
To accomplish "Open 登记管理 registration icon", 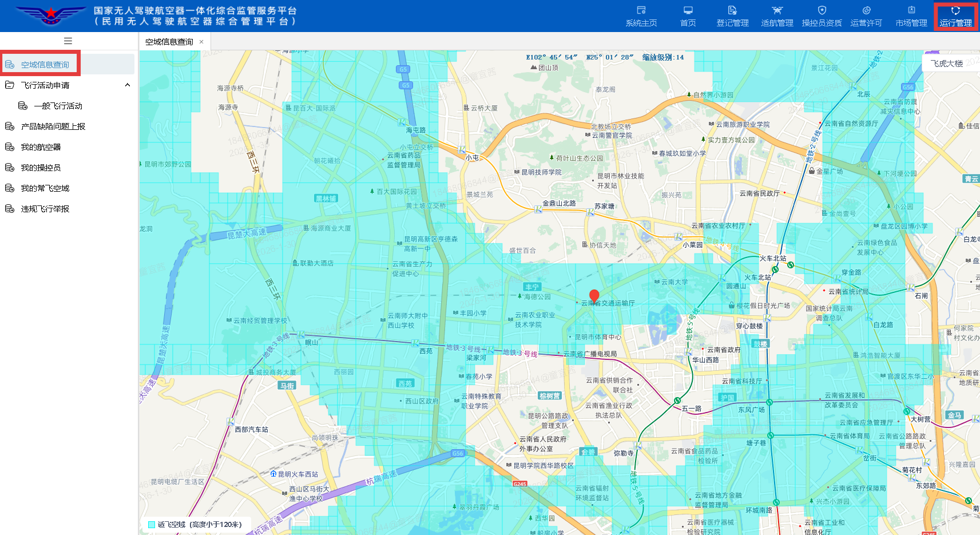I will 732,10.
